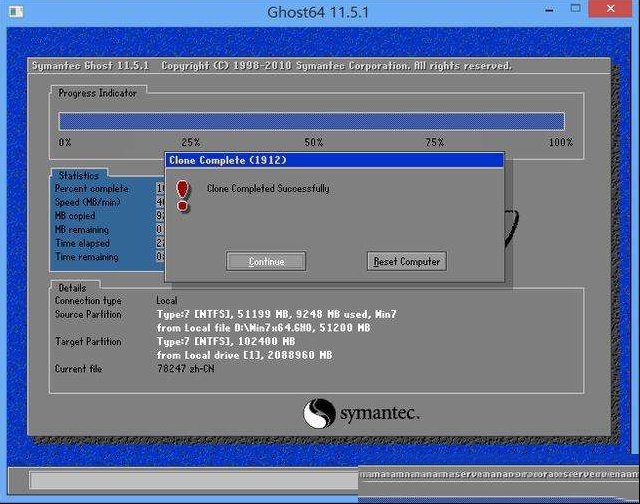Click the 'Ghost64 11.5.1' window title
This screenshot has height=504, width=640.
point(318,12)
